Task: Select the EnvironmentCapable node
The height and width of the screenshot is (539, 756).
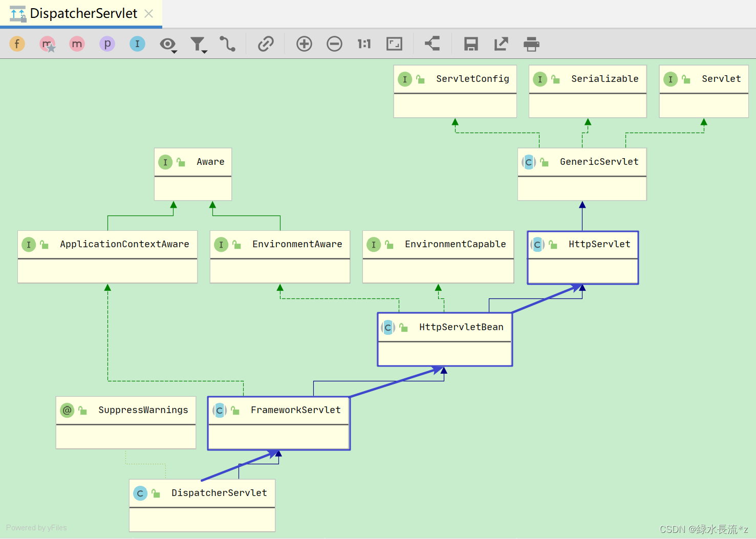Action: 438,257
